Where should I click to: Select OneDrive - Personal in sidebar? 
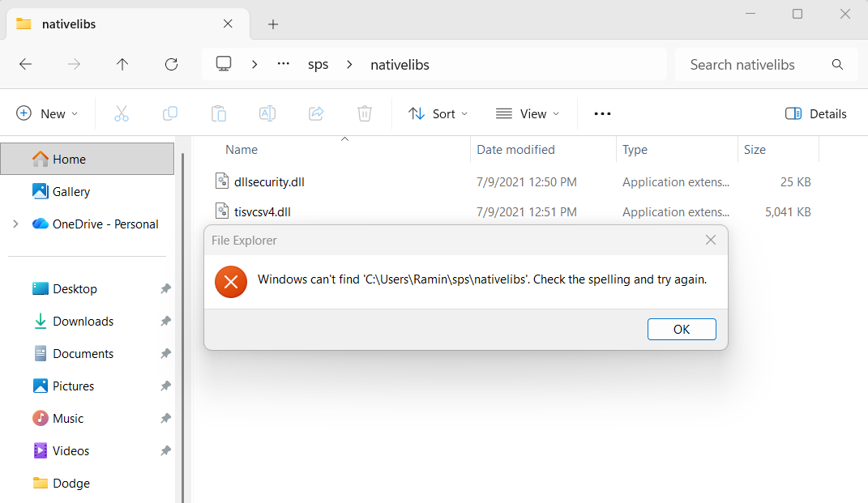(105, 224)
